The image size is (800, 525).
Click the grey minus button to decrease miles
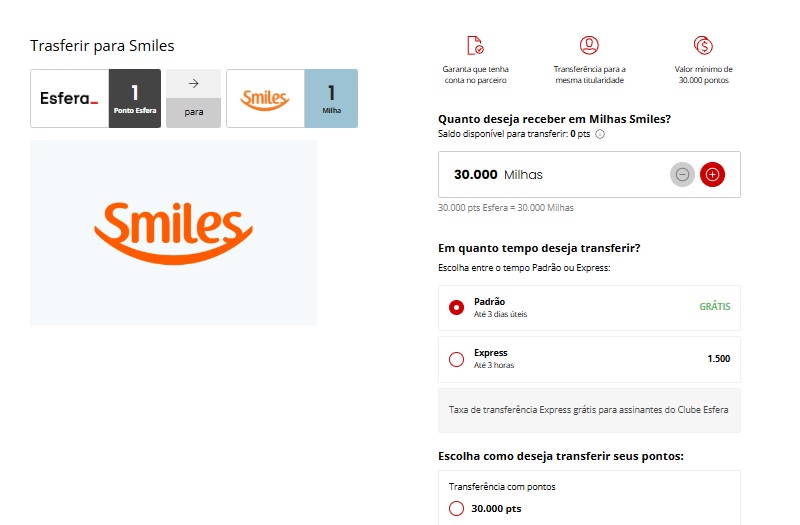(682, 174)
